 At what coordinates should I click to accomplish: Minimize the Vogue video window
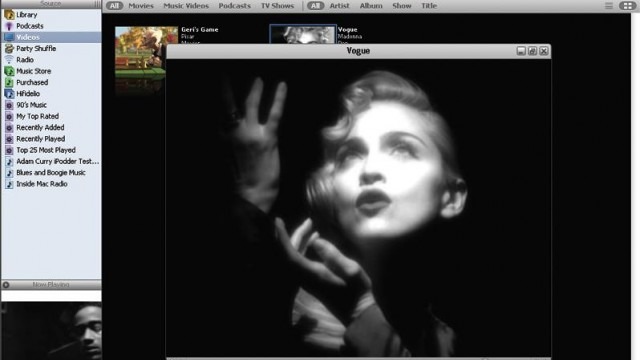[521, 51]
